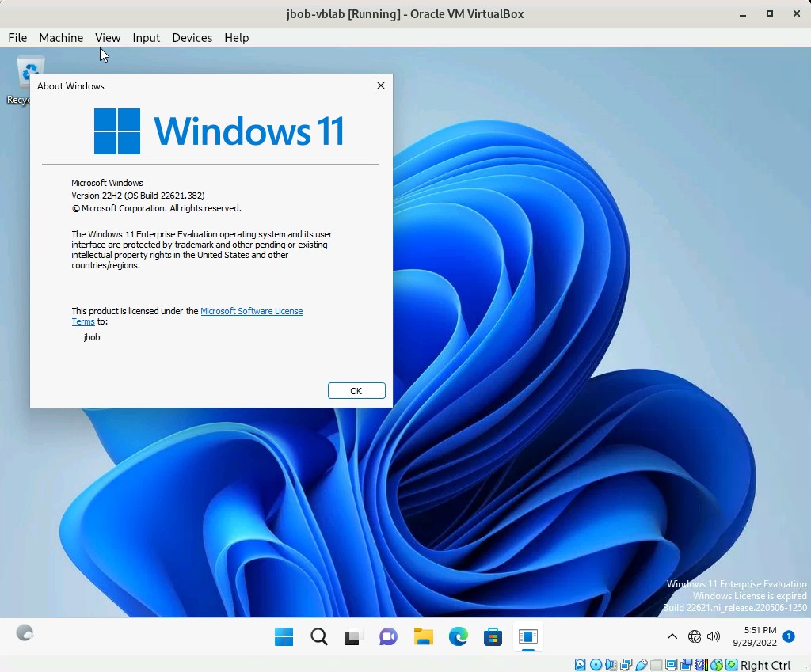Launch Microsoft Store from the taskbar
Screen dimensions: 811x672
pos(493,636)
